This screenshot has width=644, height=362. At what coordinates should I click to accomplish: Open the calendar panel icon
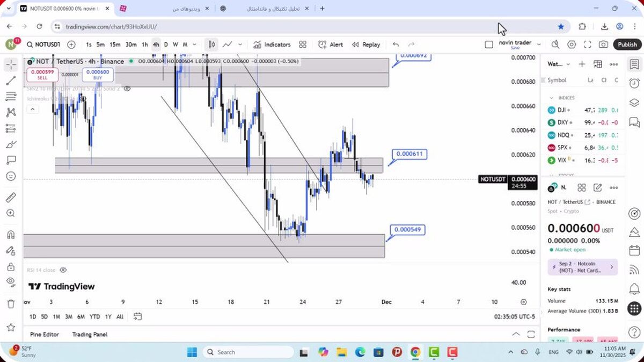pos(634,251)
